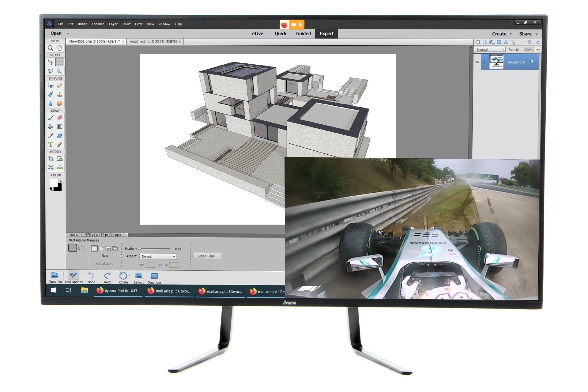Select the Spot Healing Brush tool
588x392 pixels.
point(59,86)
